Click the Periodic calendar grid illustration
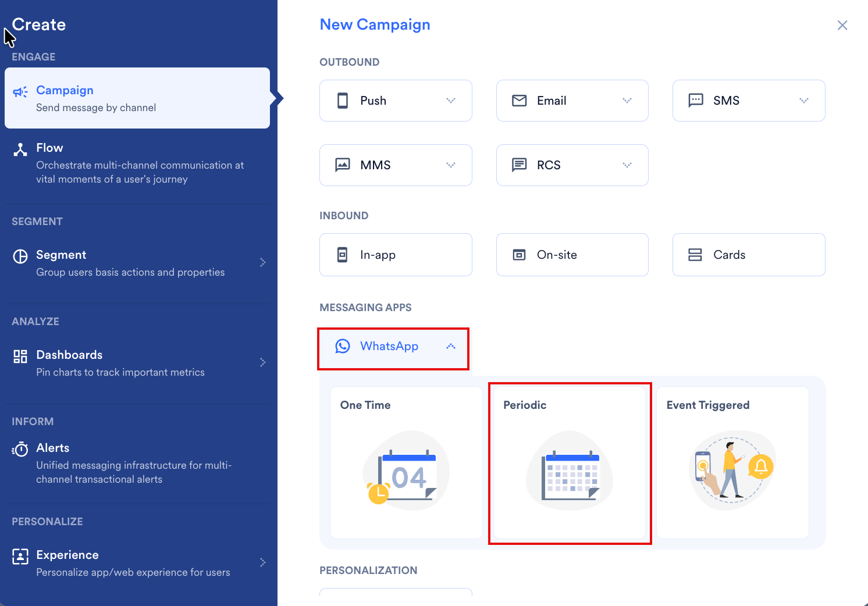Image resolution: width=868 pixels, height=606 pixels. click(x=570, y=470)
